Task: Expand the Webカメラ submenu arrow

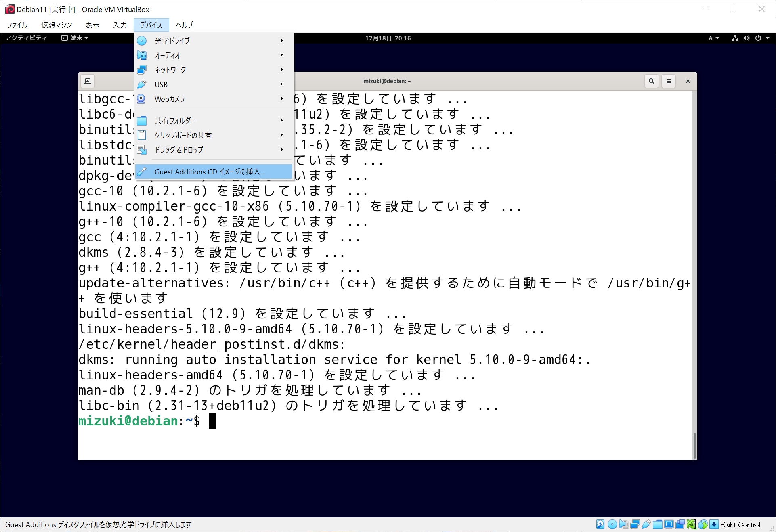Action: click(x=282, y=99)
